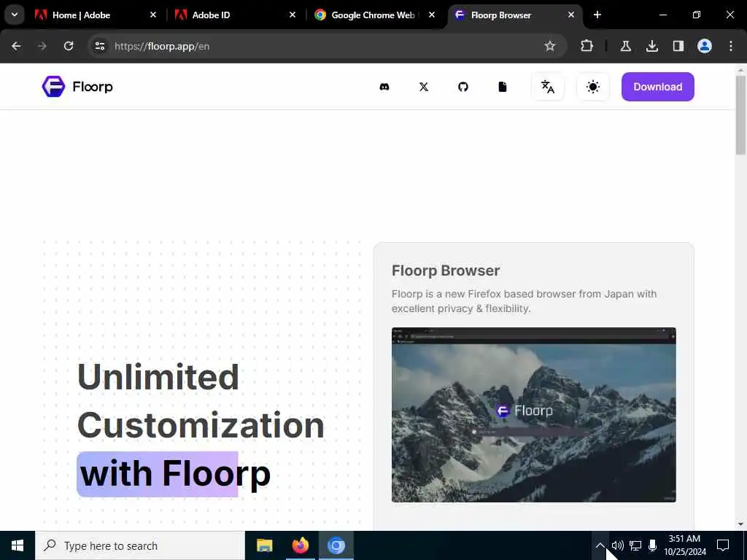
Task: Switch to the Home | Adobe tab
Action: tap(96, 15)
